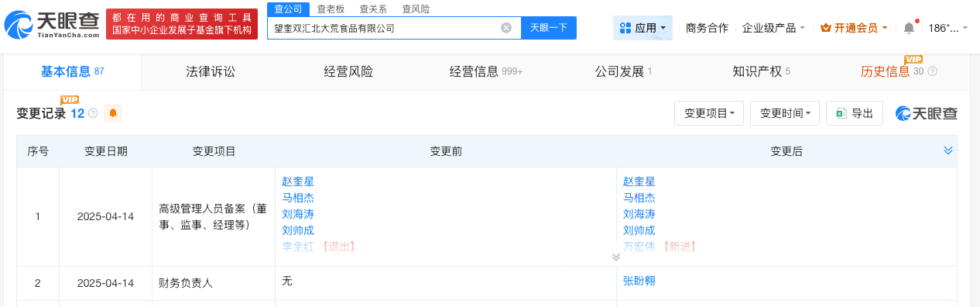Open the 应用 apps dropdown

pos(643,28)
